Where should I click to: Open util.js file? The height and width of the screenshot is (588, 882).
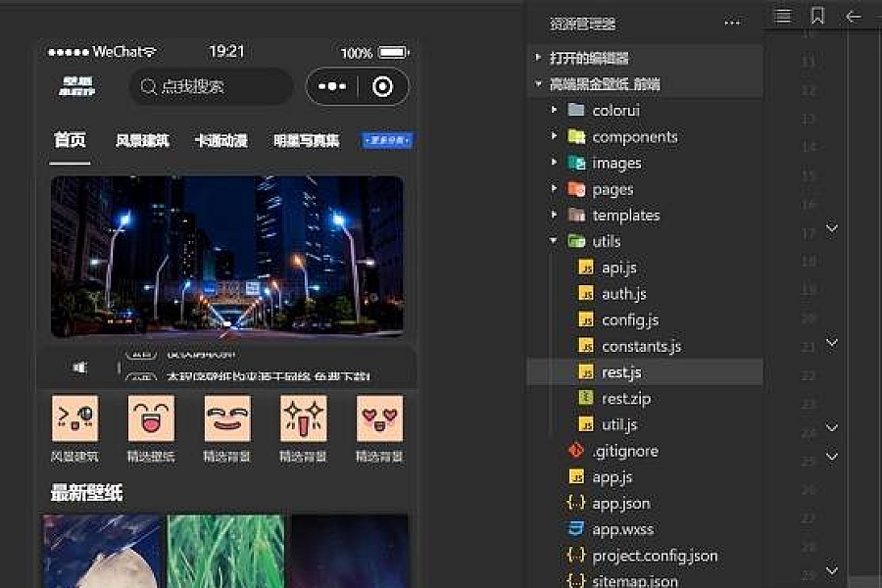pos(619,424)
